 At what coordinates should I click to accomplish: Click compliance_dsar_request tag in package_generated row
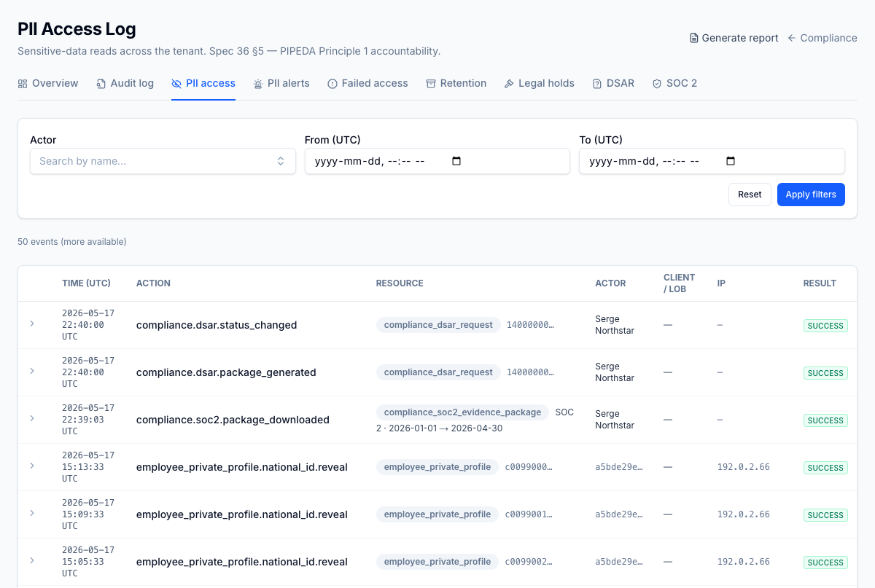pyautogui.click(x=438, y=372)
